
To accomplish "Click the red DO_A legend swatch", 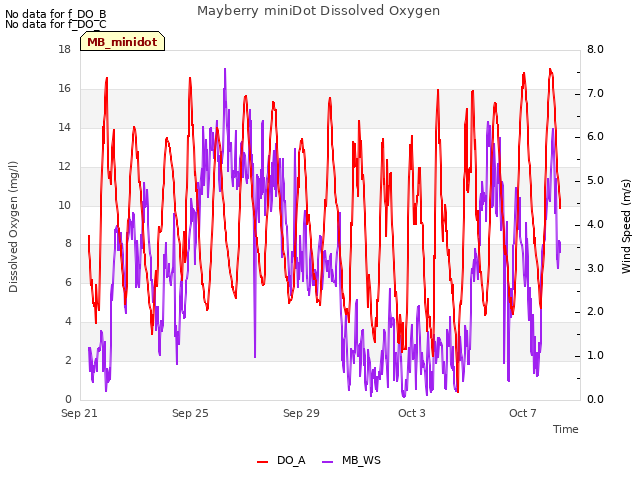I will 262,461.
